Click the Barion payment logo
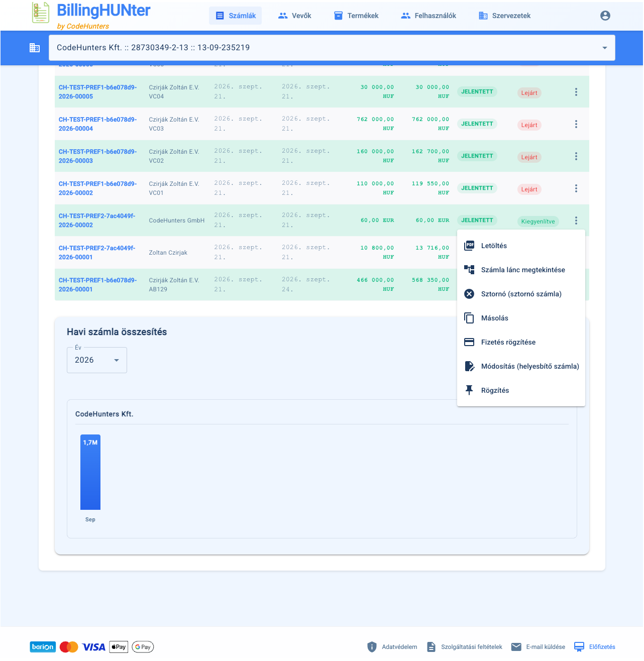 point(43,647)
